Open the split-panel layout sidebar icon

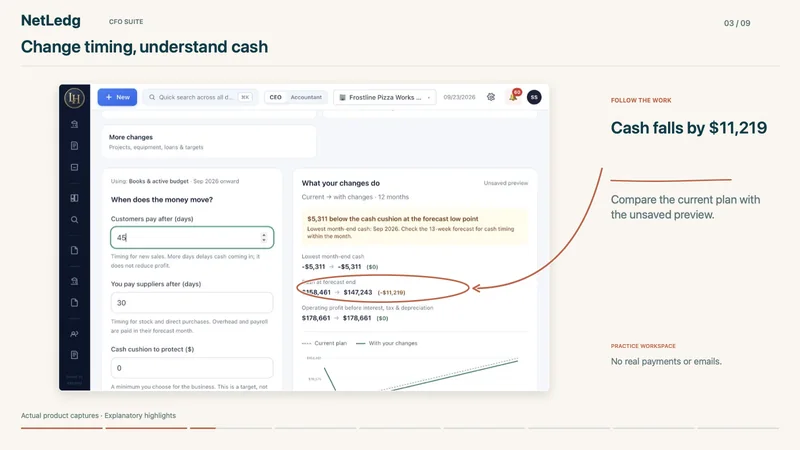pyautogui.click(x=74, y=198)
